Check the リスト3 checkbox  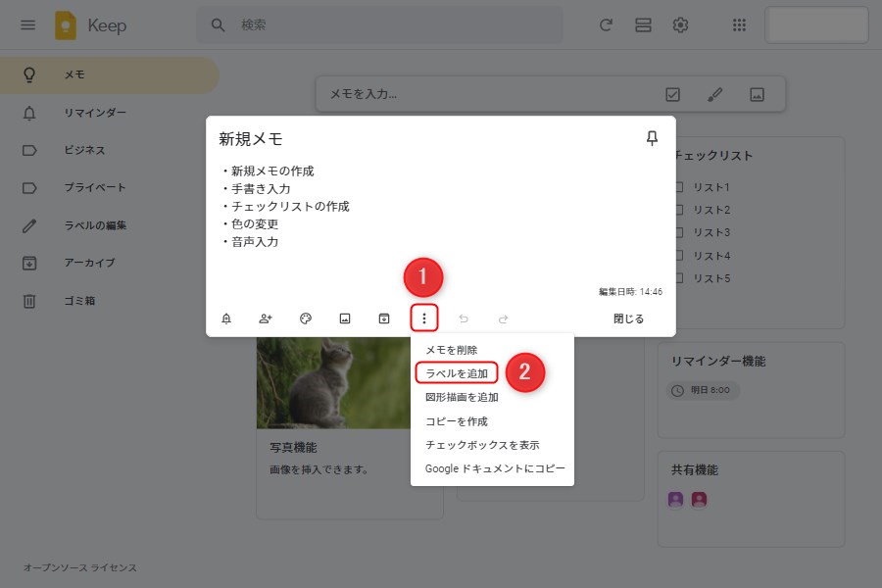pyautogui.click(x=678, y=233)
